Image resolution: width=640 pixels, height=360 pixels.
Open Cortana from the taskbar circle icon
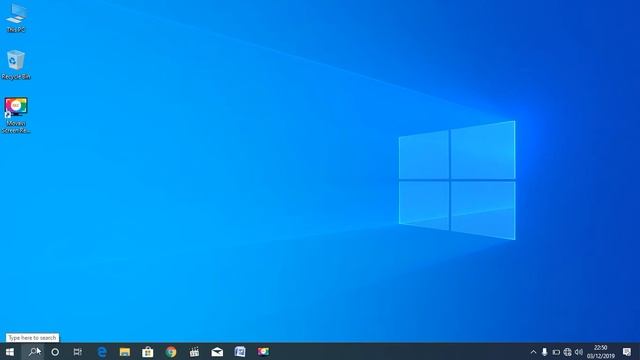pyautogui.click(x=55, y=352)
